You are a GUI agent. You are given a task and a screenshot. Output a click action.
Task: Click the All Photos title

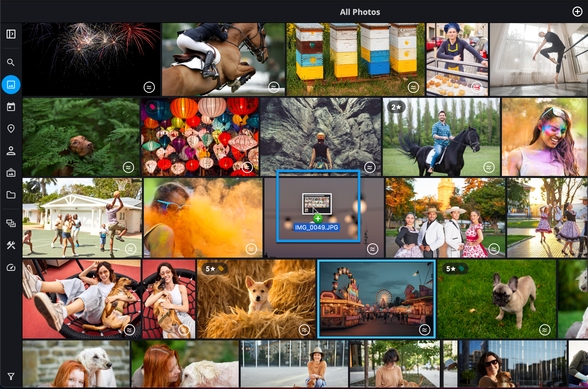360,12
